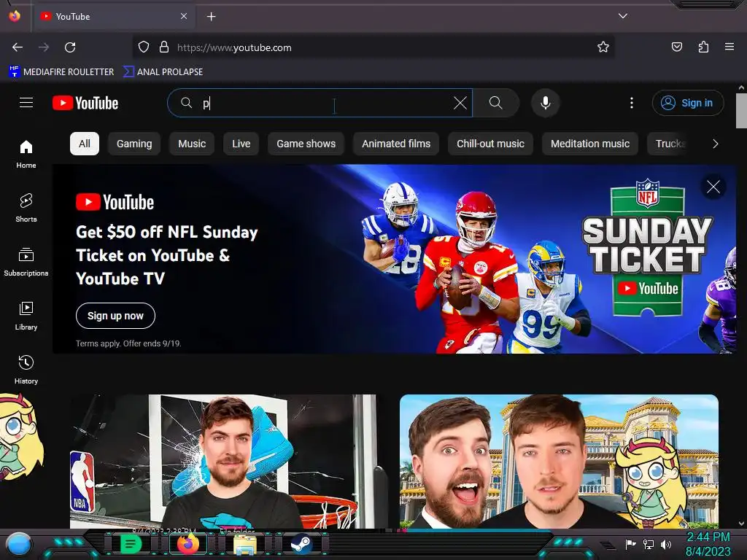Click the Firefox taskbar icon

click(x=188, y=544)
